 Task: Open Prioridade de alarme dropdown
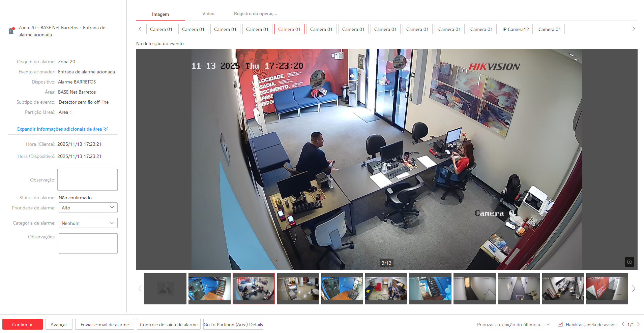click(x=88, y=208)
